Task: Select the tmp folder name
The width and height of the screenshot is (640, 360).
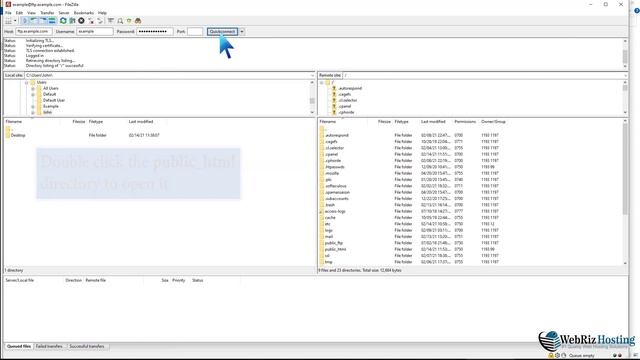Action: click(329, 262)
